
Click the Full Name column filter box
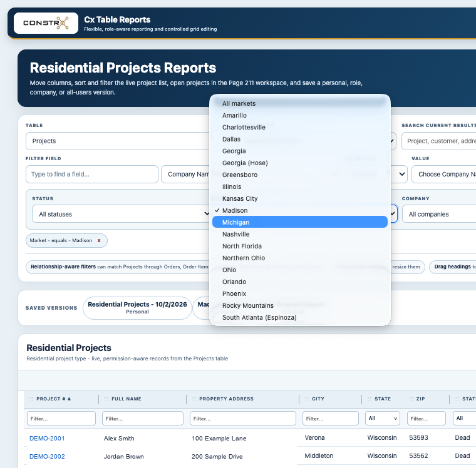[x=143, y=418]
